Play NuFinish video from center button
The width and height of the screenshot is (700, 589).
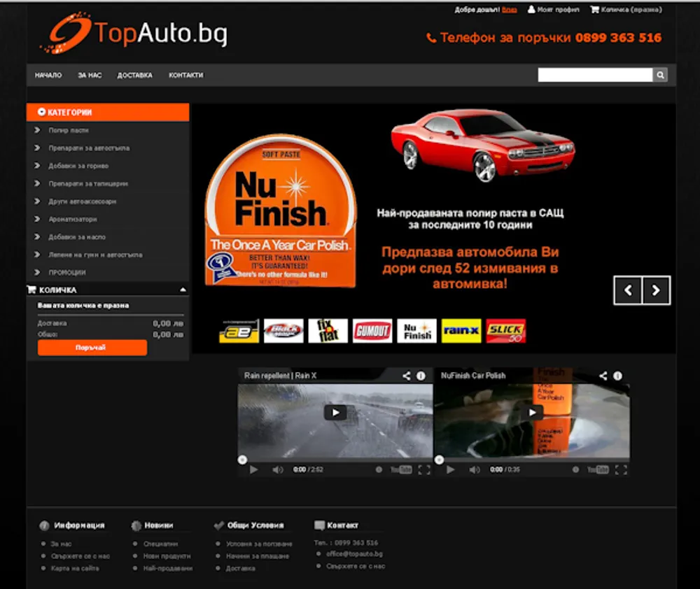click(532, 412)
